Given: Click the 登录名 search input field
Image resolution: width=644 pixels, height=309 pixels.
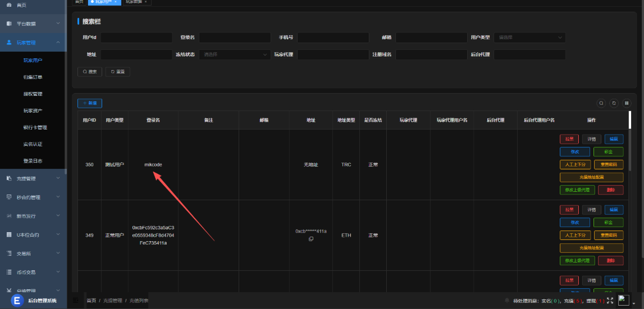Looking at the screenshot, I should [x=235, y=38].
